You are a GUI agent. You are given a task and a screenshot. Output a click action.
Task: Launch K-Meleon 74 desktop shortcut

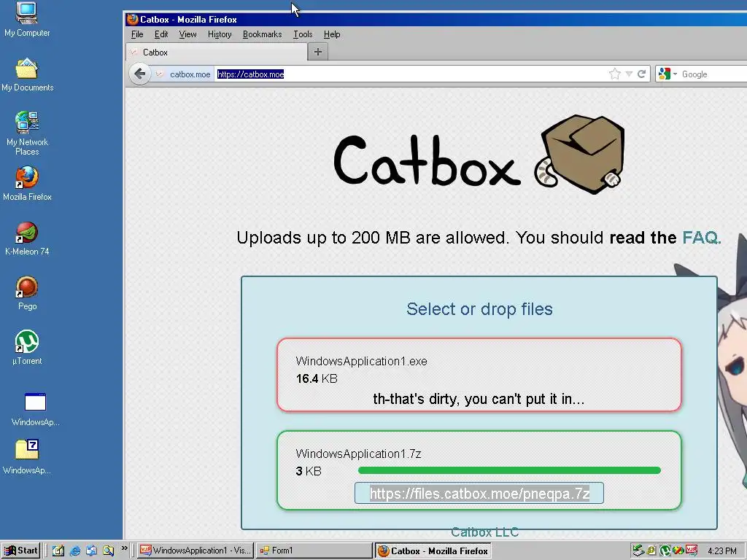pos(27,238)
